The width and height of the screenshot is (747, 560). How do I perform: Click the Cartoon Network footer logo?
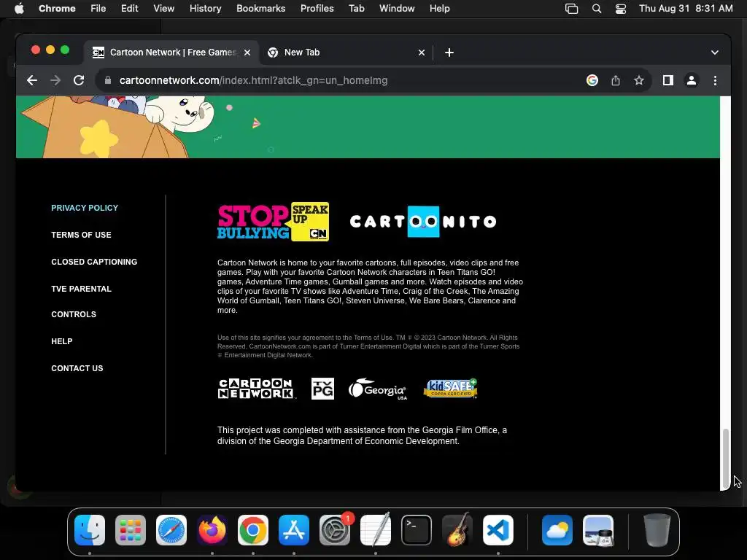click(x=256, y=389)
